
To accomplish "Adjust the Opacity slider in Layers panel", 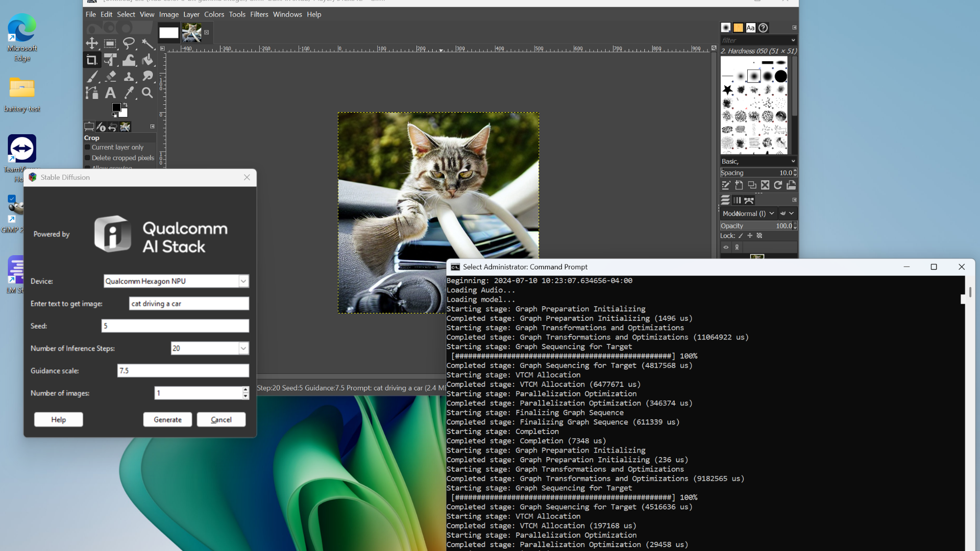I will tap(750, 226).
